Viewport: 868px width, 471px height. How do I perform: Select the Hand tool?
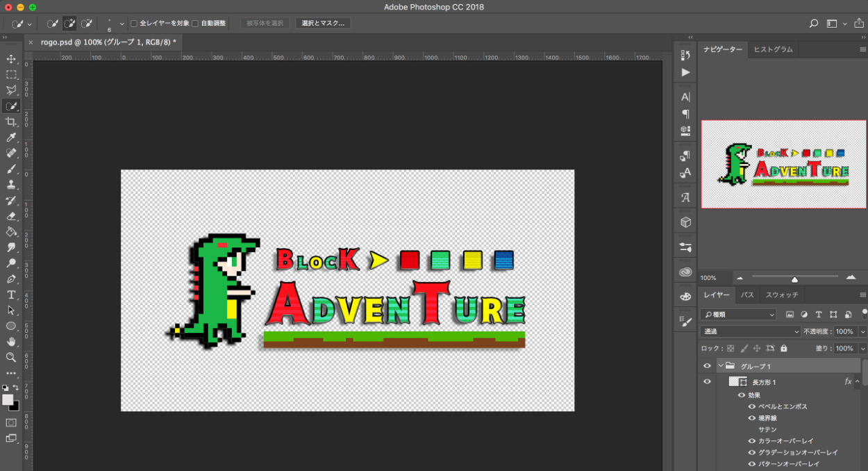click(11, 342)
